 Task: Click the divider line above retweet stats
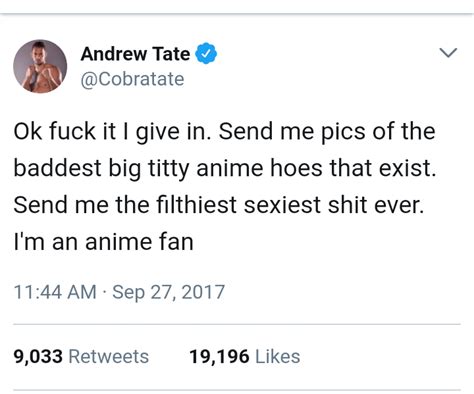(x=237, y=324)
